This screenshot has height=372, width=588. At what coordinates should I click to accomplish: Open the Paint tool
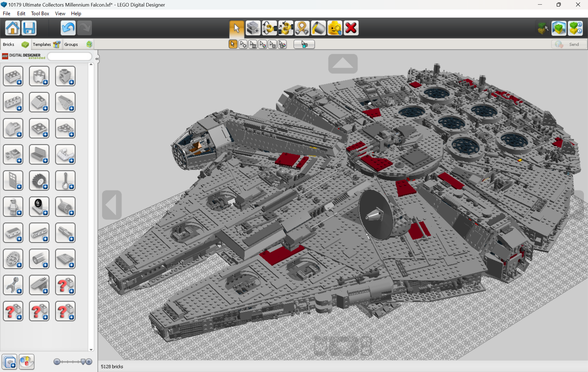318,28
